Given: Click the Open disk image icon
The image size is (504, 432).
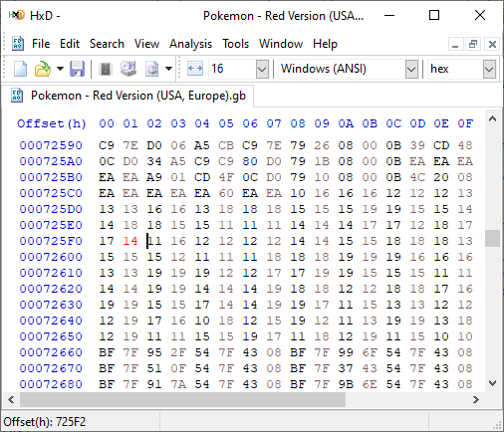Looking at the screenshot, I should pyautogui.click(x=152, y=69).
